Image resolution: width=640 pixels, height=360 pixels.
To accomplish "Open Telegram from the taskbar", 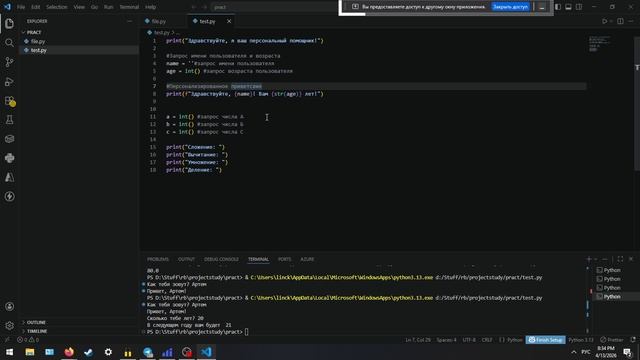I will point(148,352).
